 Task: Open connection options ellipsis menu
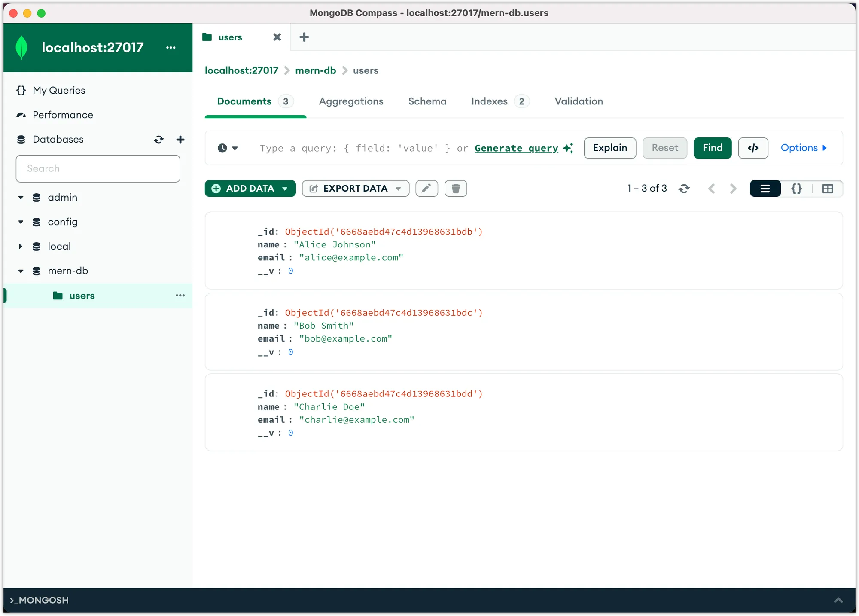pos(171,48)
